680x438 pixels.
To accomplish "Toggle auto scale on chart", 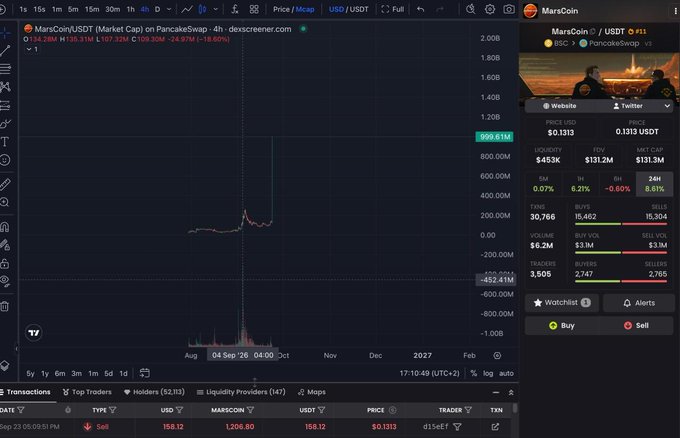I will click(x=506, y=373).
